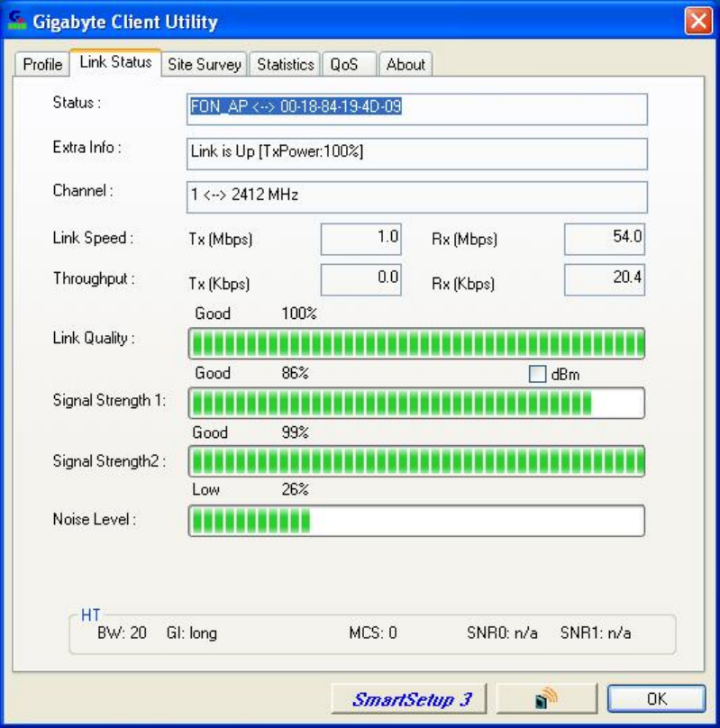Open the About tab
This screenshot has width=720, height=728.
(x=406, y=64)
